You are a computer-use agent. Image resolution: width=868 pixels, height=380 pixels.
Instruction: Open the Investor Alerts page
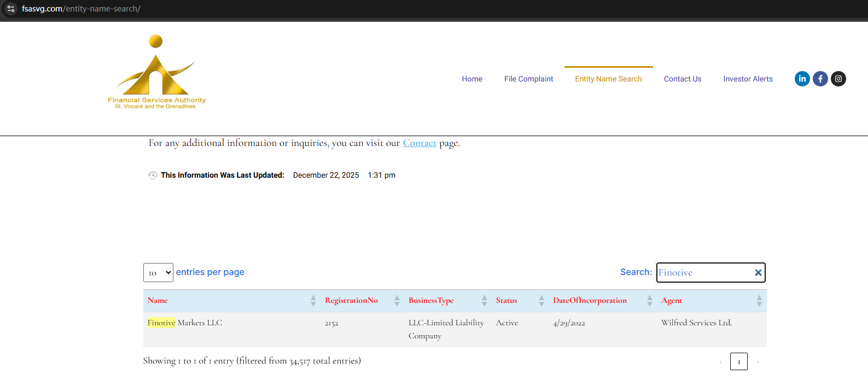(748, 79)
